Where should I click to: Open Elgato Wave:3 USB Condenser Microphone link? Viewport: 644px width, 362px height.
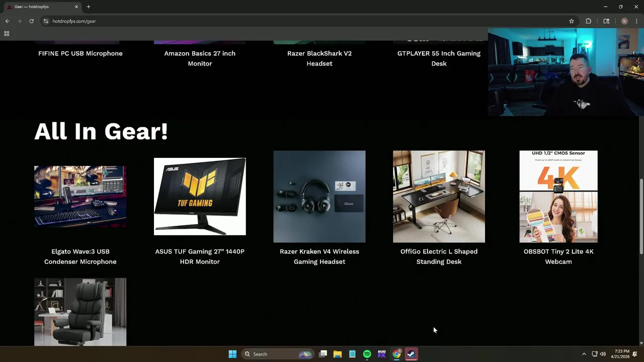pos(80,256)
